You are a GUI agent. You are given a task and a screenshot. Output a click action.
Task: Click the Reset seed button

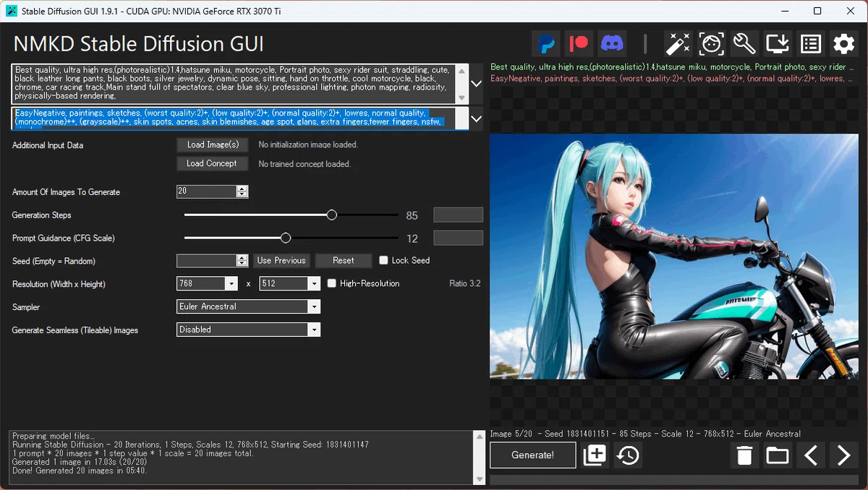pyautogui.click(x=344, y=261)
